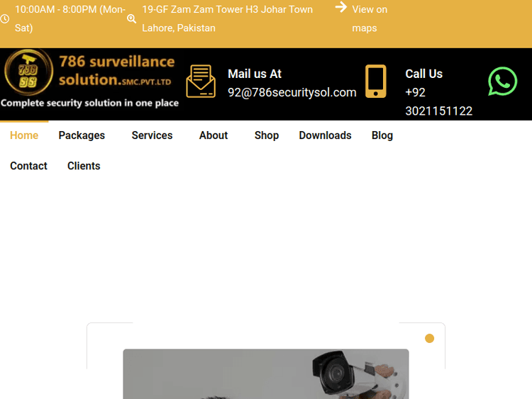This screenshot has height=399, width=532.
Task: Click the clock icon beside opening hours
Action: (5, 19)
